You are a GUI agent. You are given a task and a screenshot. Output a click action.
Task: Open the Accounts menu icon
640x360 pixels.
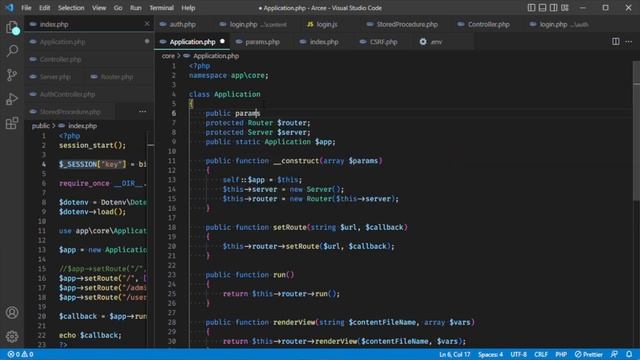click(x=12, y=312)
